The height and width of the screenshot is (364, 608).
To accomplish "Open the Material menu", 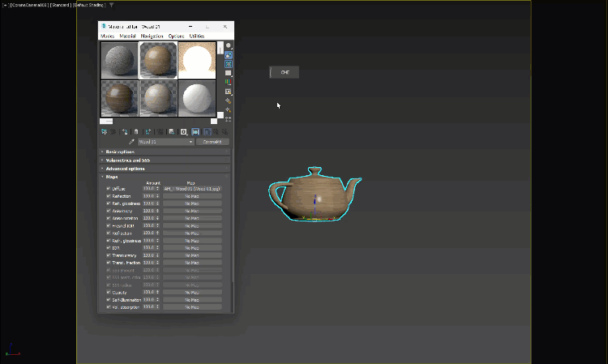I will click(x=127, y=36).
